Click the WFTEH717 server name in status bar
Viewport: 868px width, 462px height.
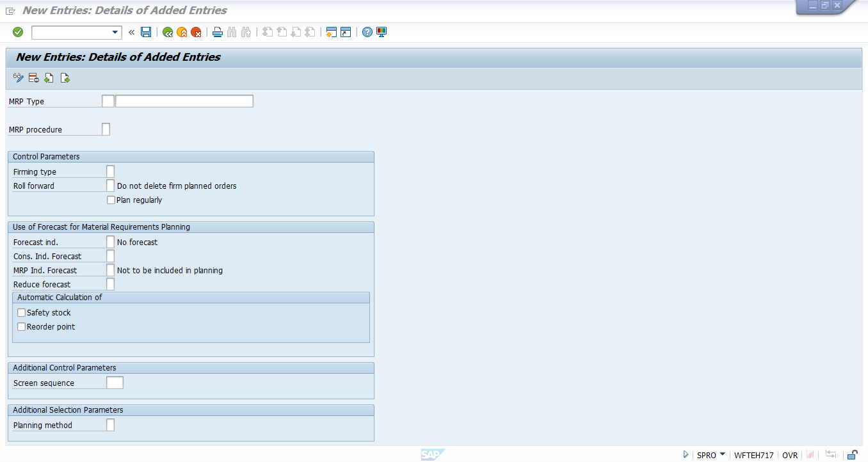coord(754,455)
